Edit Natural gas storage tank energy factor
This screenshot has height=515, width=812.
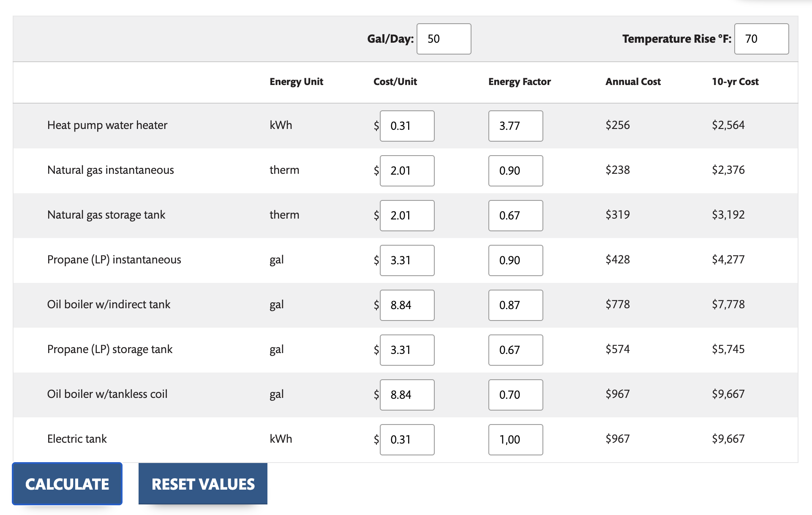[516, 216]
